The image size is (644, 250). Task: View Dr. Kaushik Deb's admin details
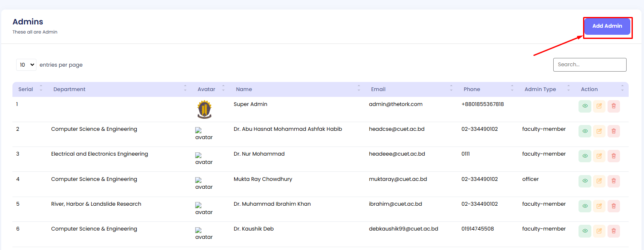(x=585, y=231)
